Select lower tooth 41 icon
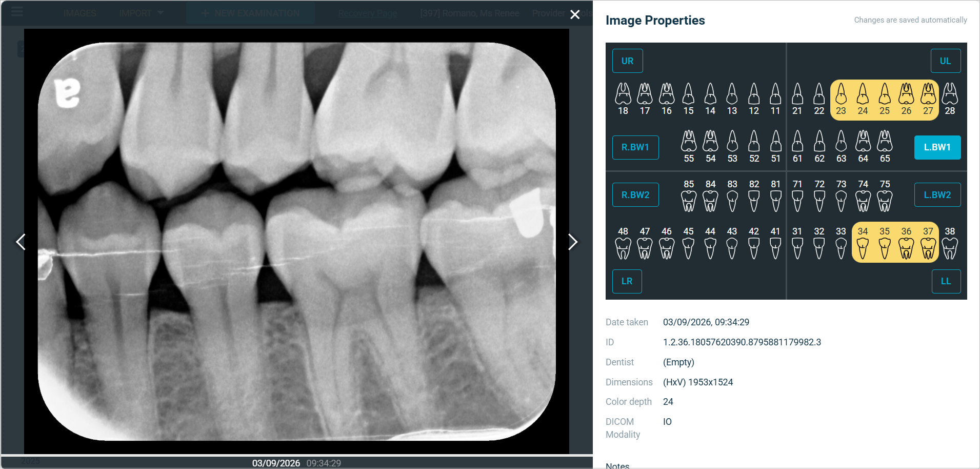Screen dimensions: 980x469 point(775,242)
